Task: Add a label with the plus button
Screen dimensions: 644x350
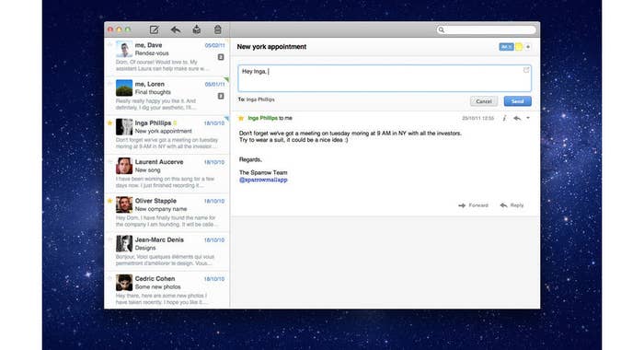Action: [528, 47]
